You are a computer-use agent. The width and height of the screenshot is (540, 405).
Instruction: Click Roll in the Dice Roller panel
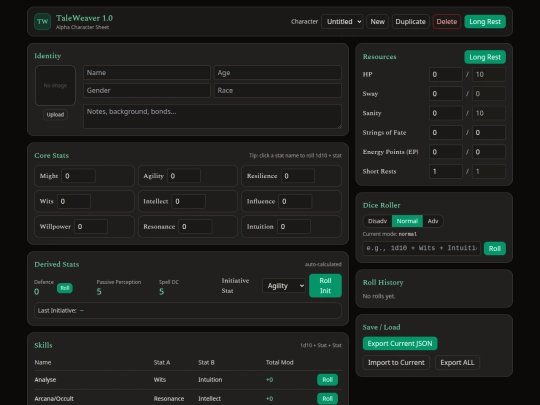495,248
